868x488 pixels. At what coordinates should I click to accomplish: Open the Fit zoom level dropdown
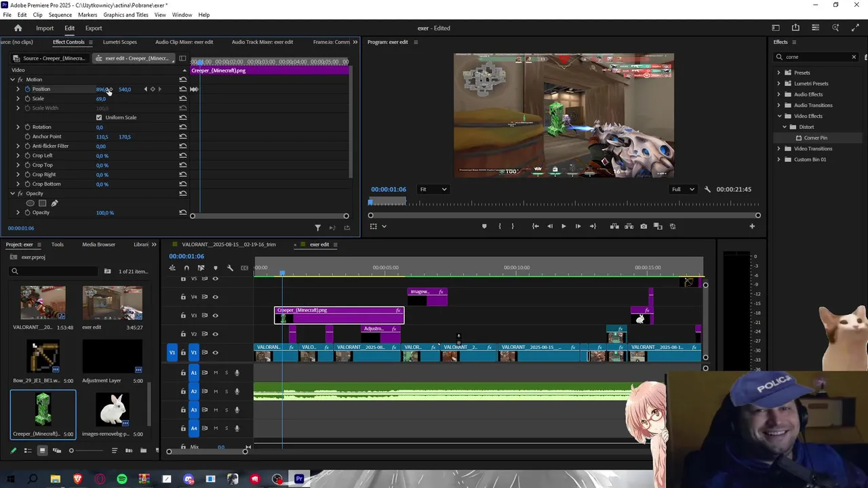click(433, 189)
